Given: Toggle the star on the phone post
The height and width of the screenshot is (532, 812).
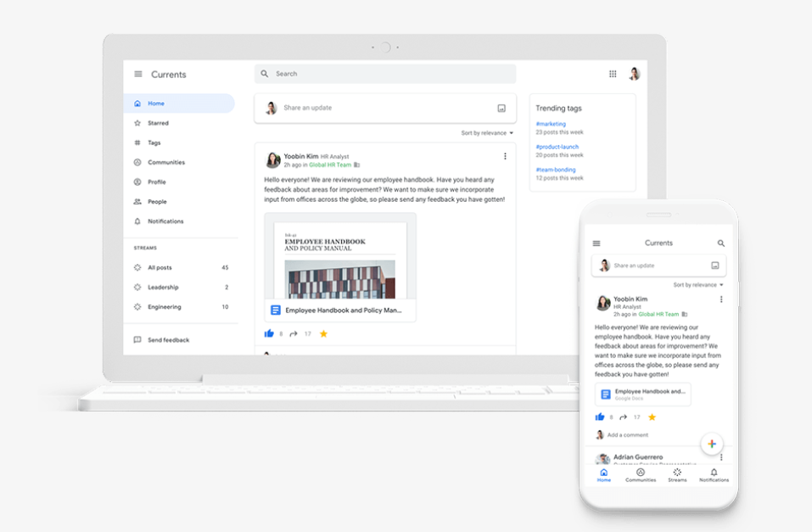Looking at the screenshot, I should click(652, 417).
